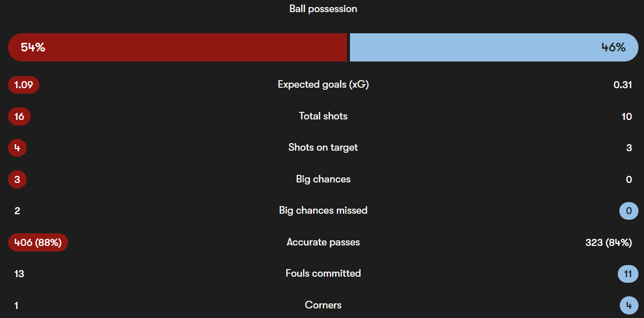
Task: Click the Shots on target label
Action: click(x=323, y=148)
